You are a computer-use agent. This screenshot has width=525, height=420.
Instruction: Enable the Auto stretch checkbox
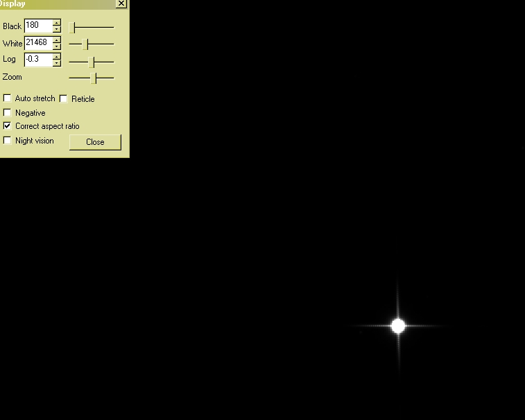pyautogui.click(x=7, y=98)
